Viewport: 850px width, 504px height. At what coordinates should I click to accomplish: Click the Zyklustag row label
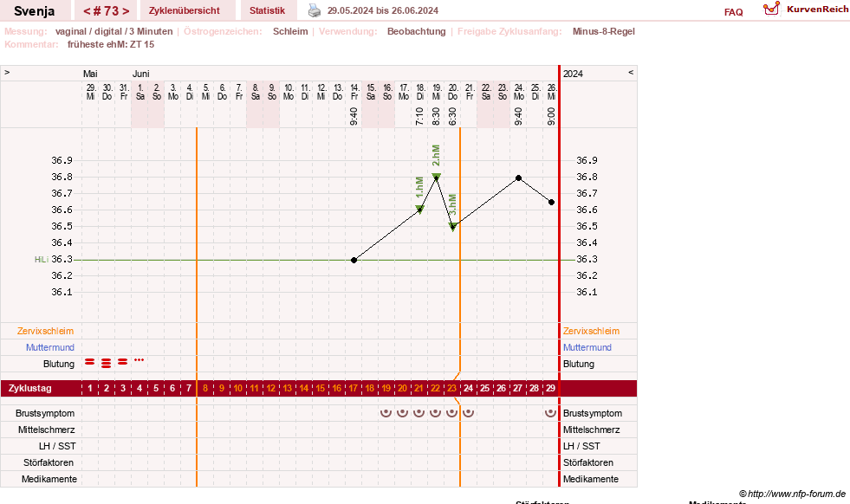[29, 389]
